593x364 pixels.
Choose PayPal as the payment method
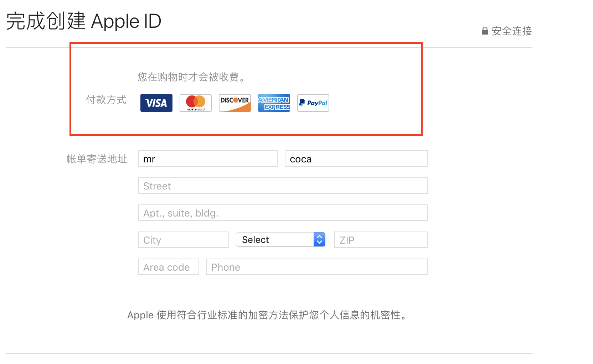tap(313, 103)
